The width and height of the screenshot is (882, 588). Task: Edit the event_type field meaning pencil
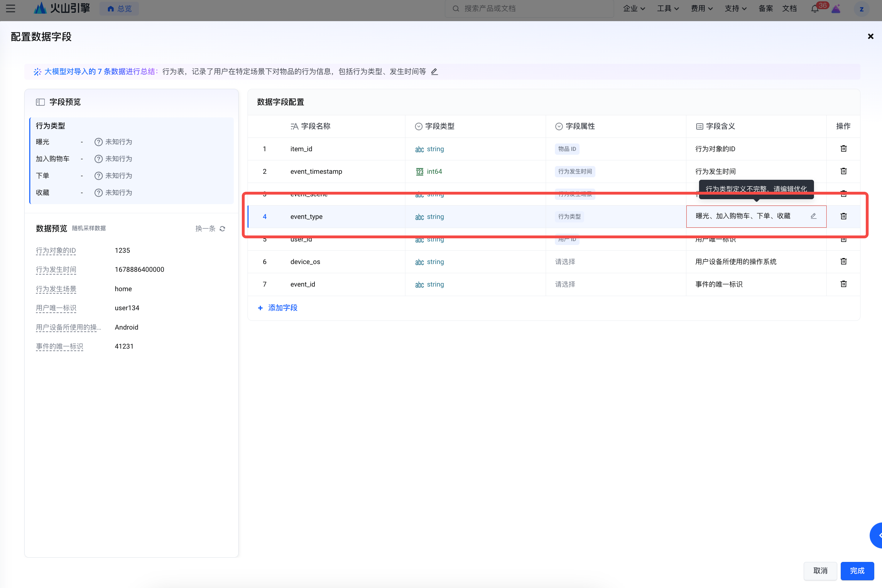(x=813, y=216)
